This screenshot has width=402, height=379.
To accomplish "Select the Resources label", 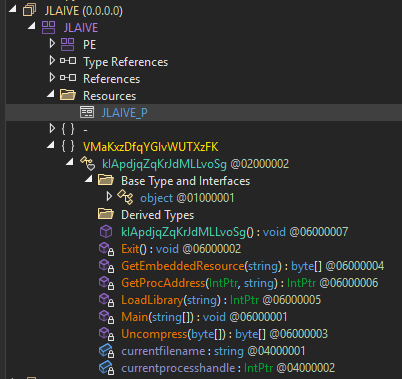I will (x=109, y=96).
